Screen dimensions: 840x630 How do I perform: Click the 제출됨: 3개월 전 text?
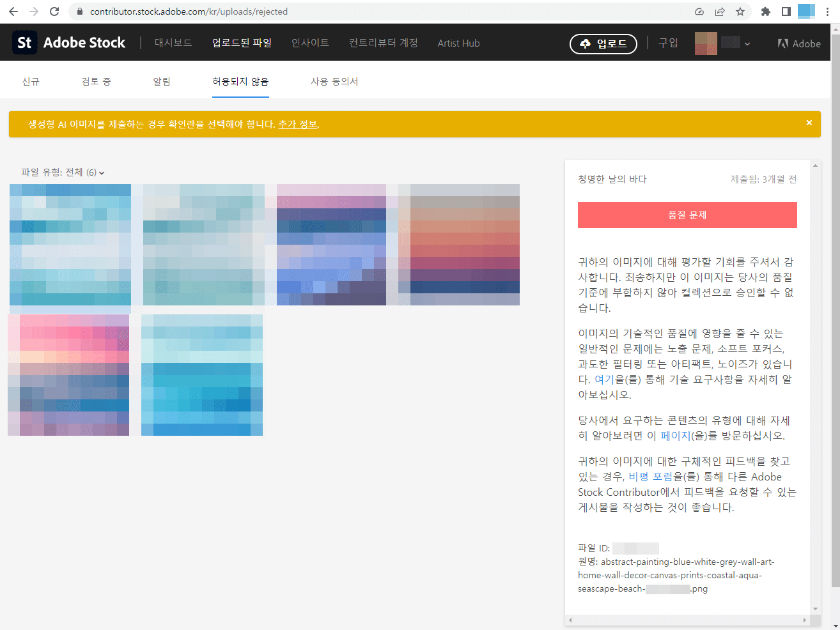(x=764, y=179)
